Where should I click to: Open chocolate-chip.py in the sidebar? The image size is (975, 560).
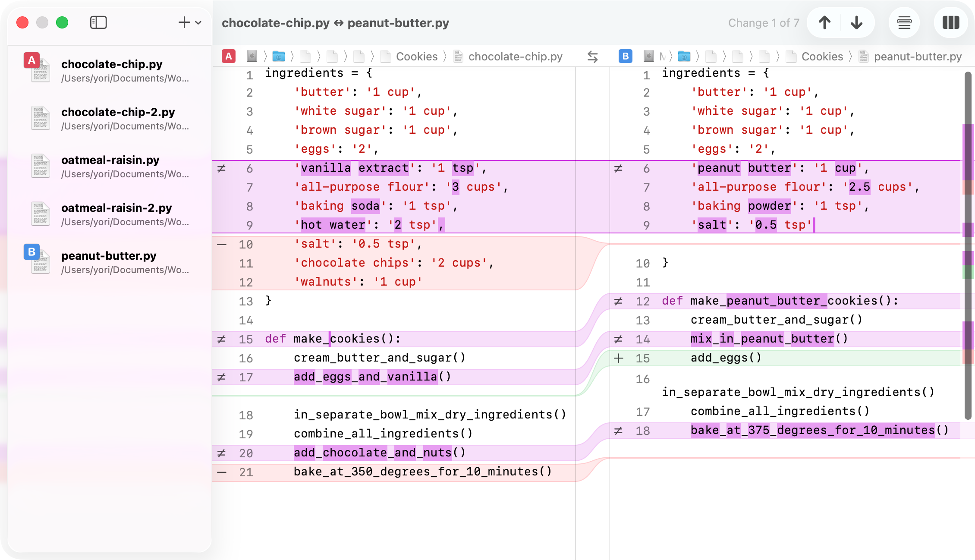(110, 71)
